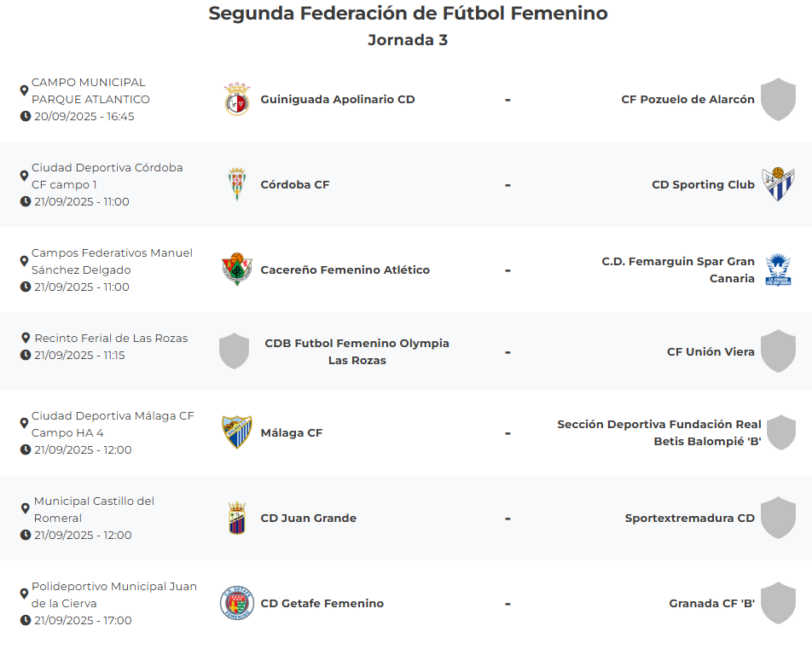
Task: Click the Granada CF 'B' placeholder shield
Action: pos(777,603)
